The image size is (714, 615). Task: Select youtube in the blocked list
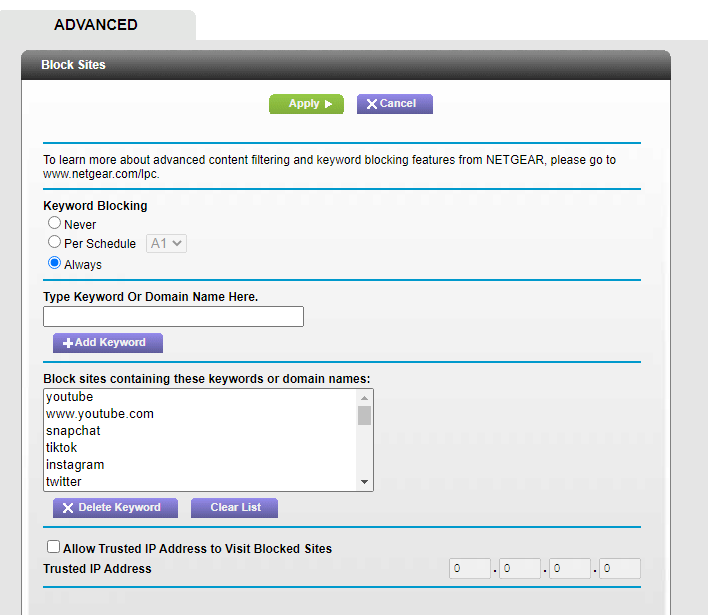click(70, 397)
